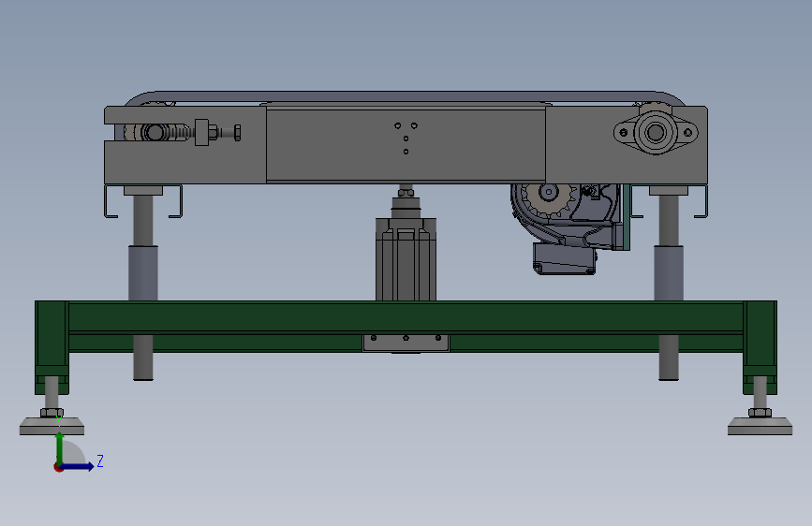Select the hex nut on the right foot
The image size is (812, 526).
click(x=760, y=413)
